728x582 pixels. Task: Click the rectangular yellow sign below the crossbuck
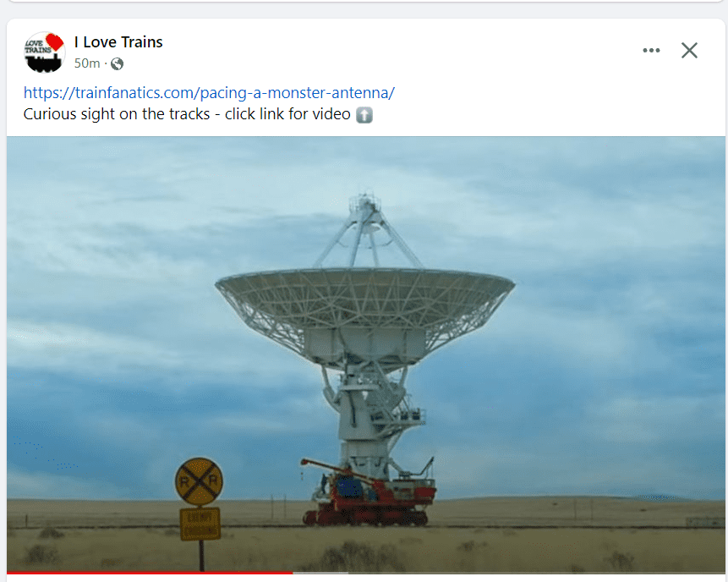(x=200, y=524)
